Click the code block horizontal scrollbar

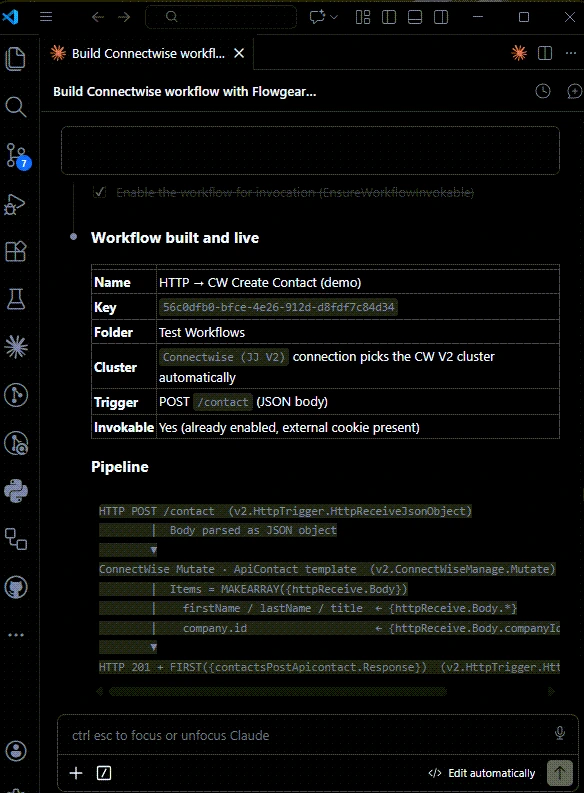click(278, 691)
